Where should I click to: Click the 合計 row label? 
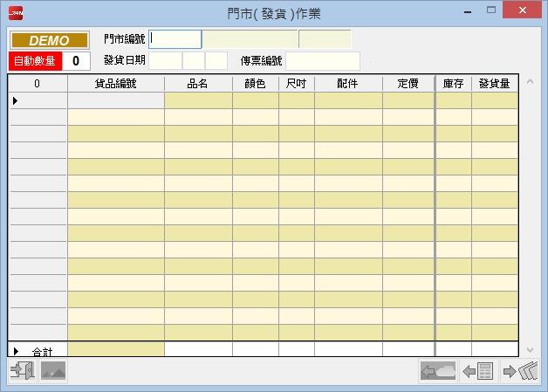[42, 351]
